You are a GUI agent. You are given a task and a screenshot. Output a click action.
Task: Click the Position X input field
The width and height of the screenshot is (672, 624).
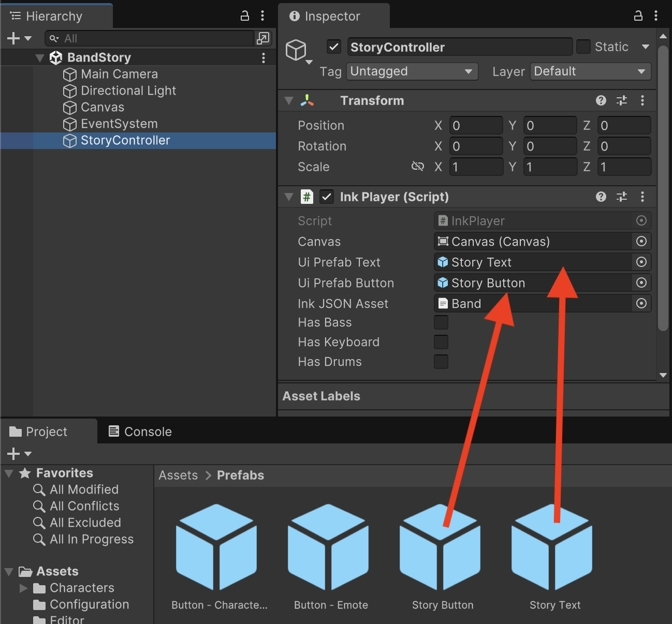point(475,126)
